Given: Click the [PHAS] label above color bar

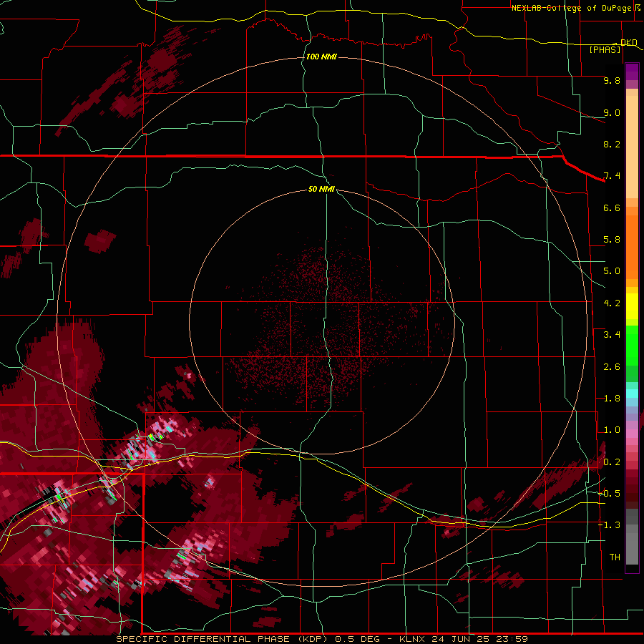Looking at the screenshot, I should coord(605,49).
